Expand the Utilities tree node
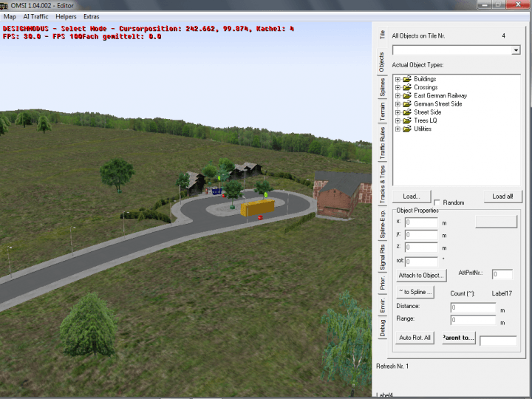 click(x=398, y=129)
